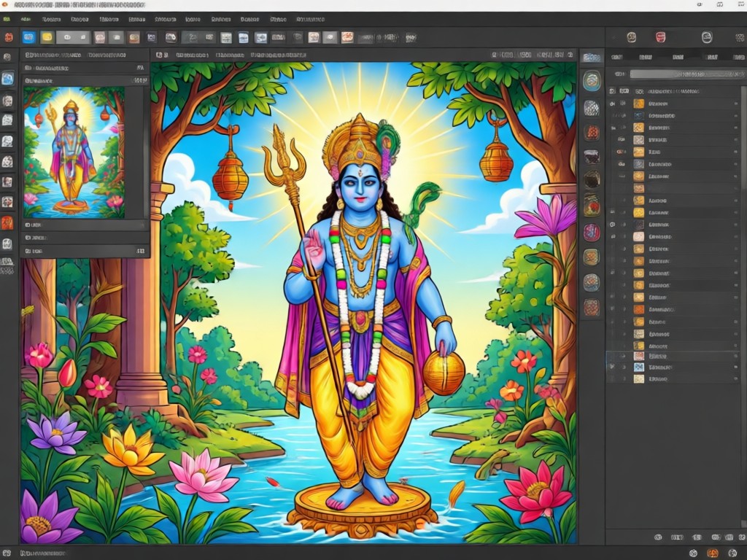Toggle visibility eye of the topmost layer

click(613, 104)
